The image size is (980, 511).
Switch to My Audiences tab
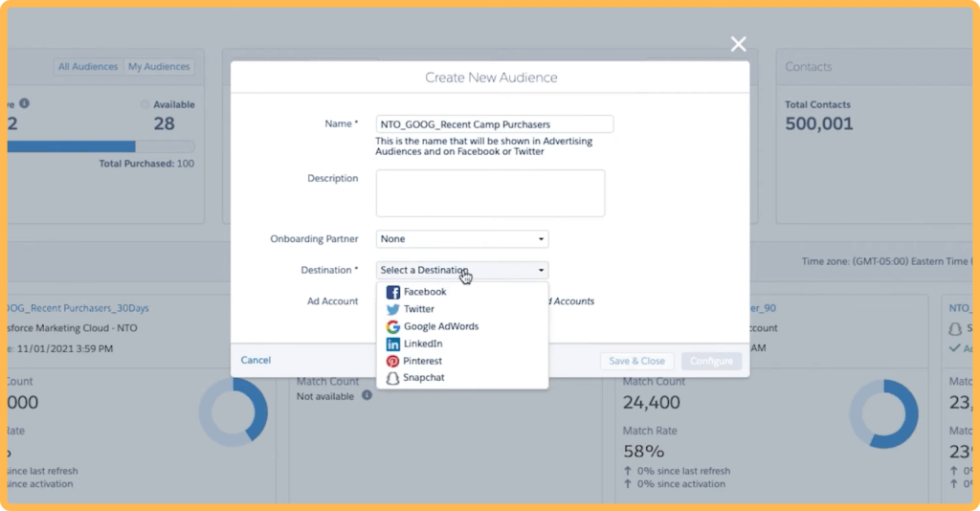[159, 66]
